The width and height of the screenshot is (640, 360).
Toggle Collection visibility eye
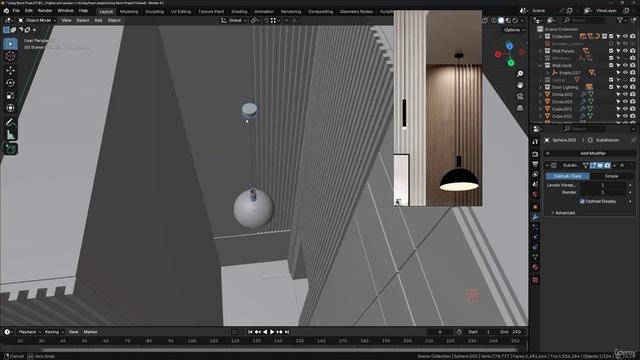[625, 36]
